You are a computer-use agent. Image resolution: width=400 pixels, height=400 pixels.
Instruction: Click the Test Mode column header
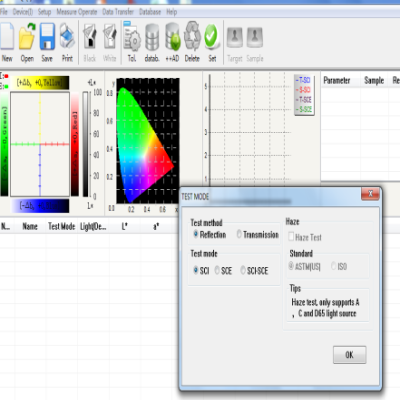pyautogui.click(x=62, y=226)
